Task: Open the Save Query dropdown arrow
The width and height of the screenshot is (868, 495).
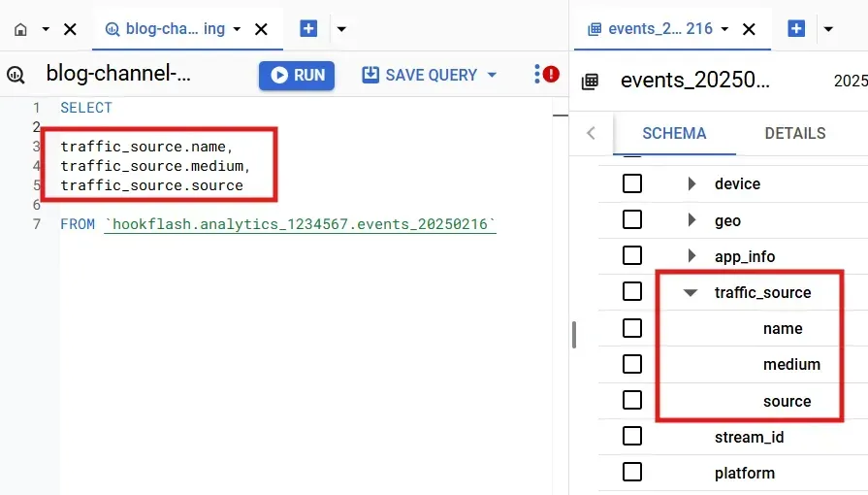Action: tap(492, 75)
